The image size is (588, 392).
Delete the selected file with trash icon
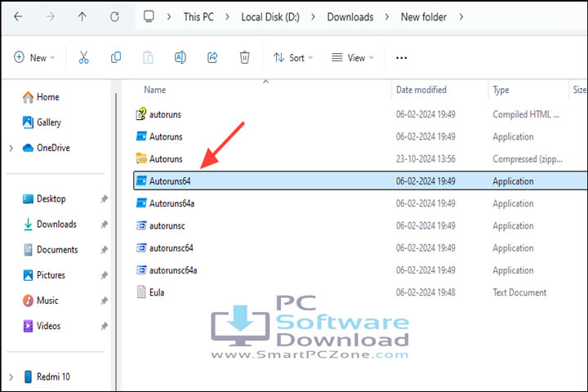(244, 57)
